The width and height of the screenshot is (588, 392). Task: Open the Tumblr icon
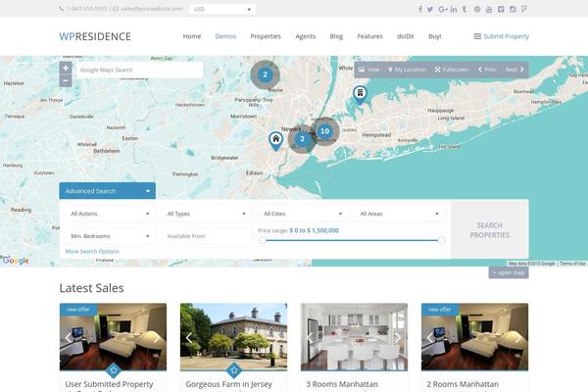point(465,9)
